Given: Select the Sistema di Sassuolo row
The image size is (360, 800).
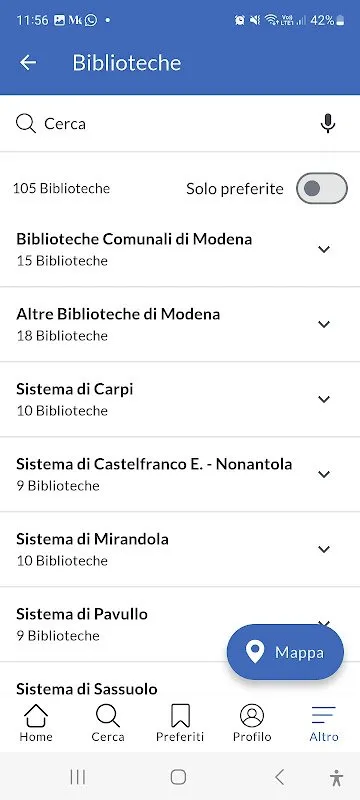Looking at the screenshot, I should point(180,683).
